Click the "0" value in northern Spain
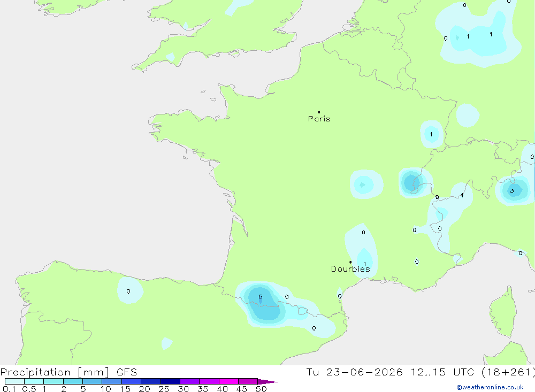Viewport: 535px width, 392px height. point(128,291)
